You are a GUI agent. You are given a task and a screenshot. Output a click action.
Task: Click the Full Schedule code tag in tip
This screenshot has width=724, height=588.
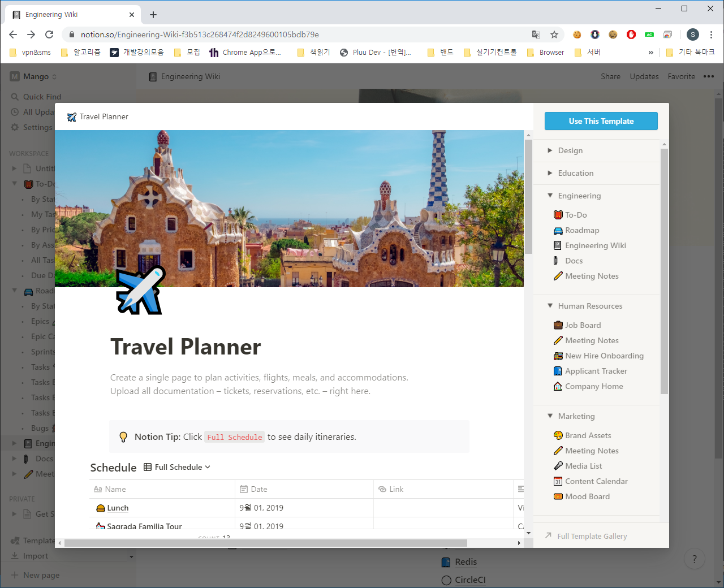pos(234,437)
